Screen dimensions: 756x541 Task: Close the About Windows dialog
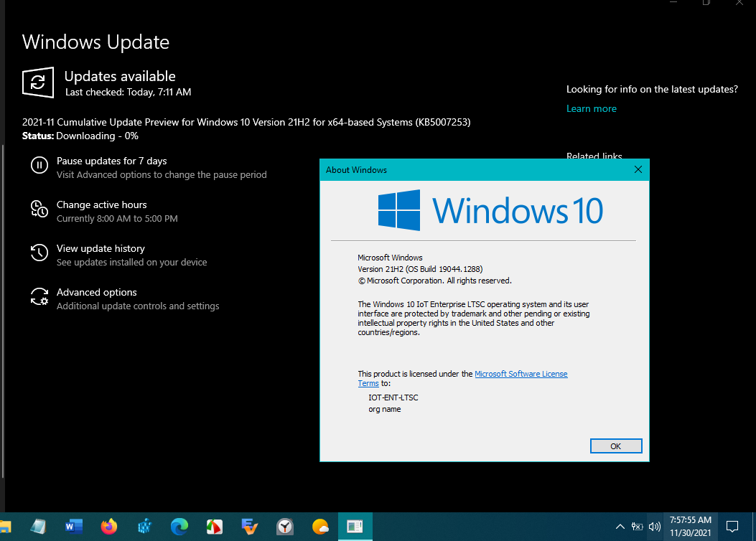[638, 169]
